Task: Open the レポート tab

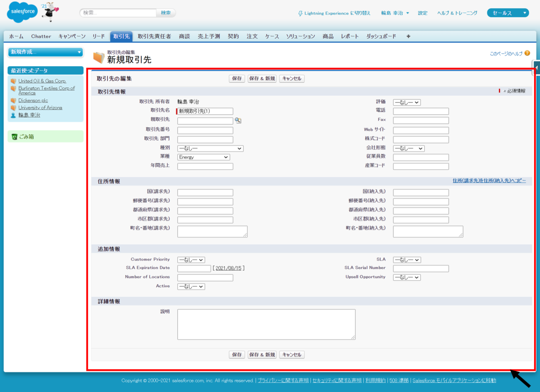Action: pyautogui.click(x=350, y=36)
